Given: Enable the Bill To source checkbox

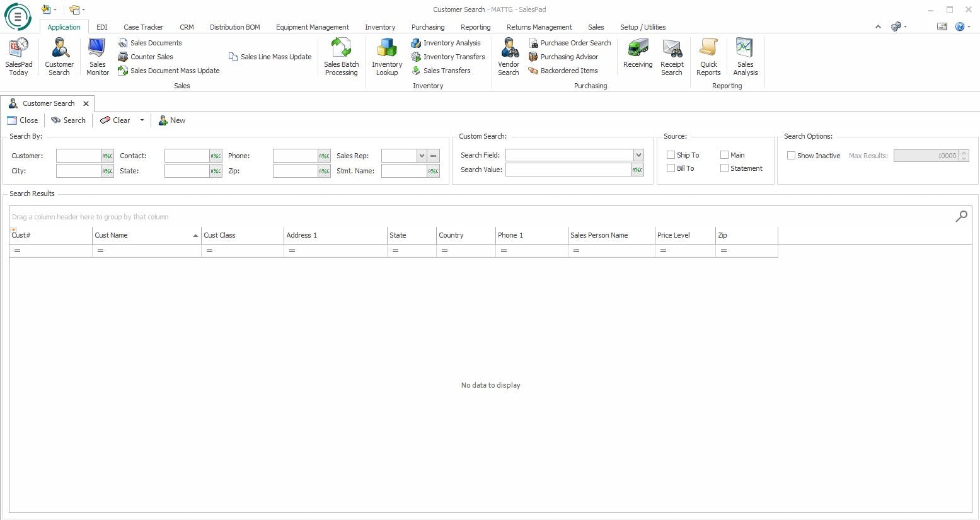Looking at the screenshot, I should coord(671,168).
